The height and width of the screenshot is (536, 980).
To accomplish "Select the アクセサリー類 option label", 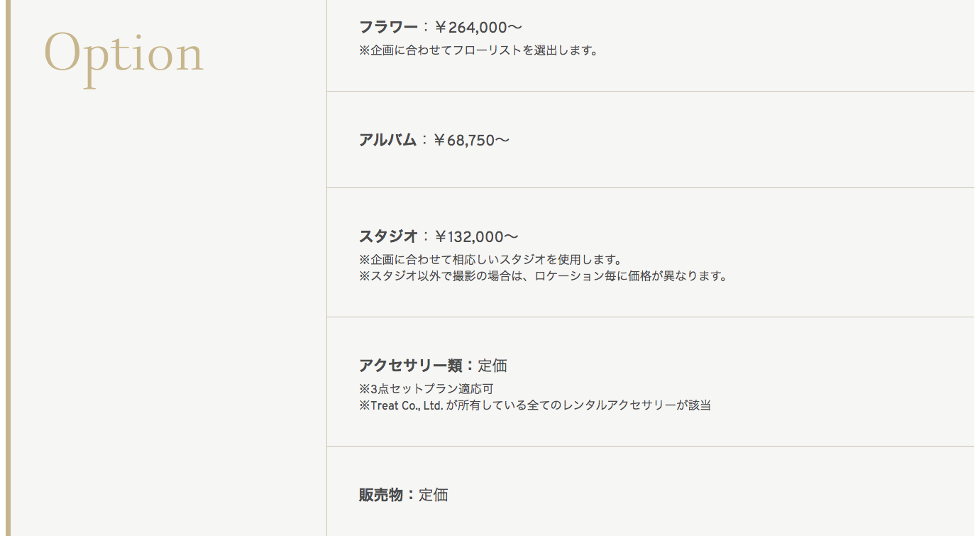I will (411, 366).
